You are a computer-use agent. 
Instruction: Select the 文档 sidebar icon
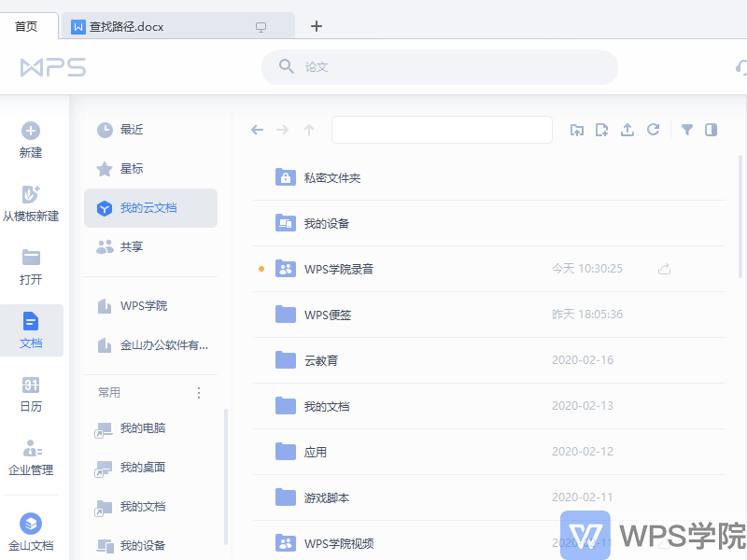31,321
